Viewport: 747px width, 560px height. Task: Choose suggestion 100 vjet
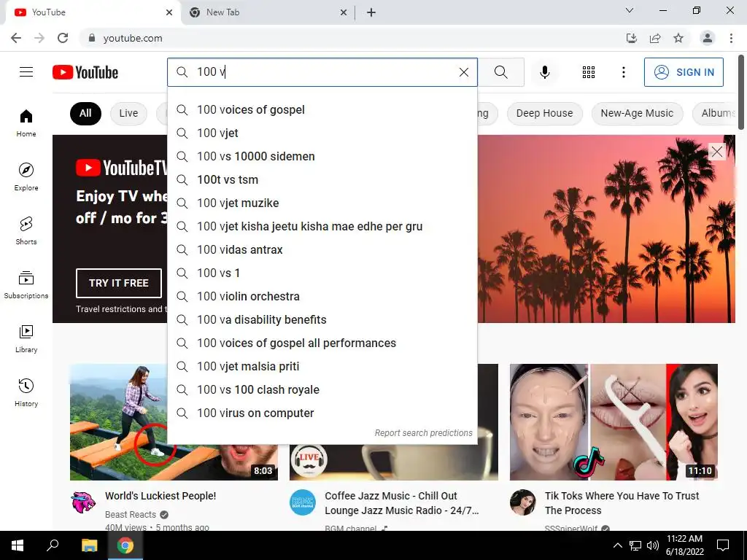(x=322, y=133)
